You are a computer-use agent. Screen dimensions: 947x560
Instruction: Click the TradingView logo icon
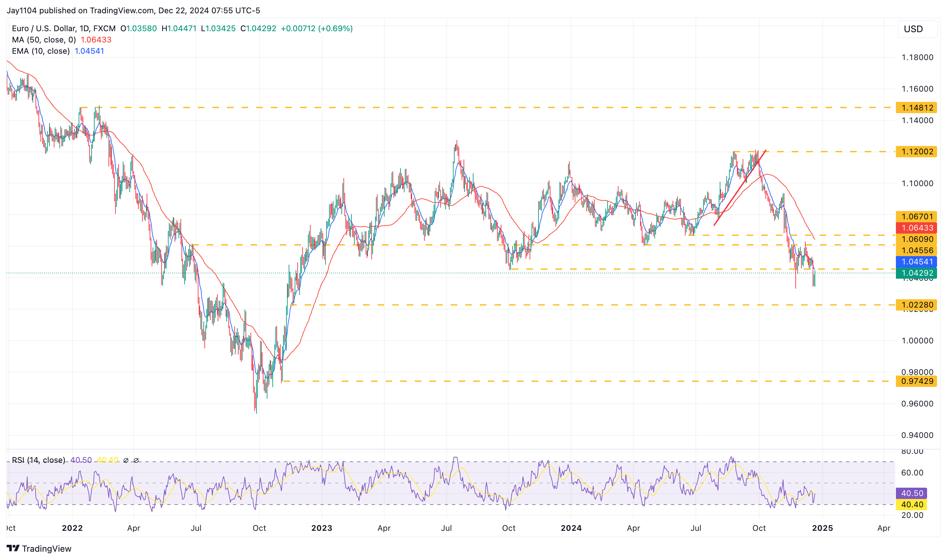13,548
